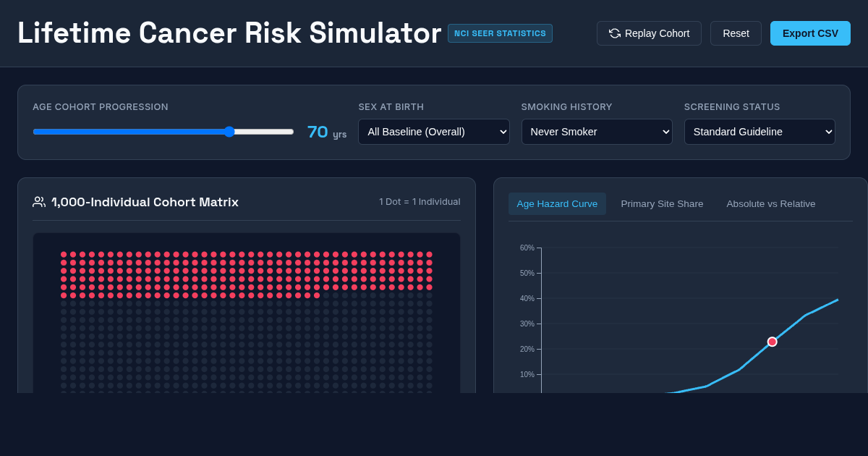Open the Sex at Birth dropdown
Screen dimensions: 868x456
point(434,132)
